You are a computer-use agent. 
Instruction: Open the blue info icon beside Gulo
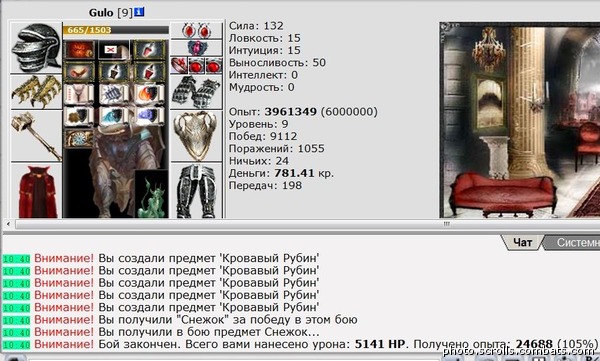coord(139,12)
